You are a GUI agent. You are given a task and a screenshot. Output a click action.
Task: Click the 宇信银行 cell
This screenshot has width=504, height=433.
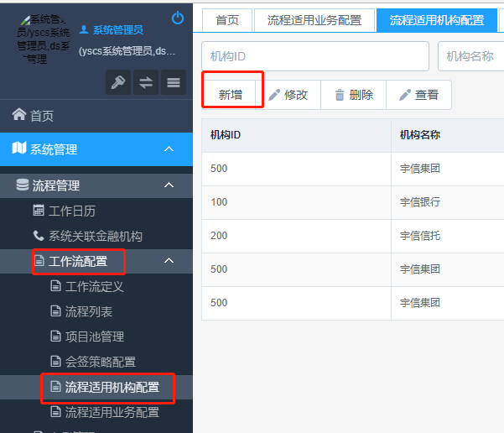[x=448, y=202]
